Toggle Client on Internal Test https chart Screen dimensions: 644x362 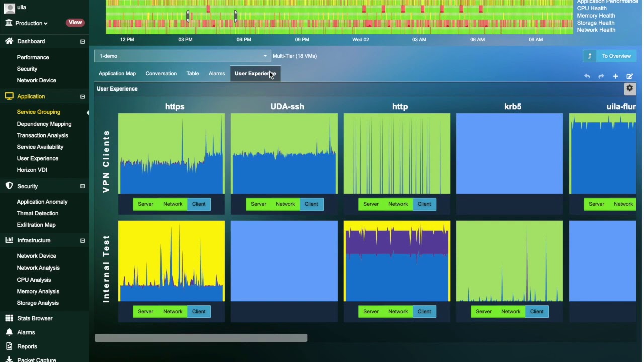[x=199, y=311]
